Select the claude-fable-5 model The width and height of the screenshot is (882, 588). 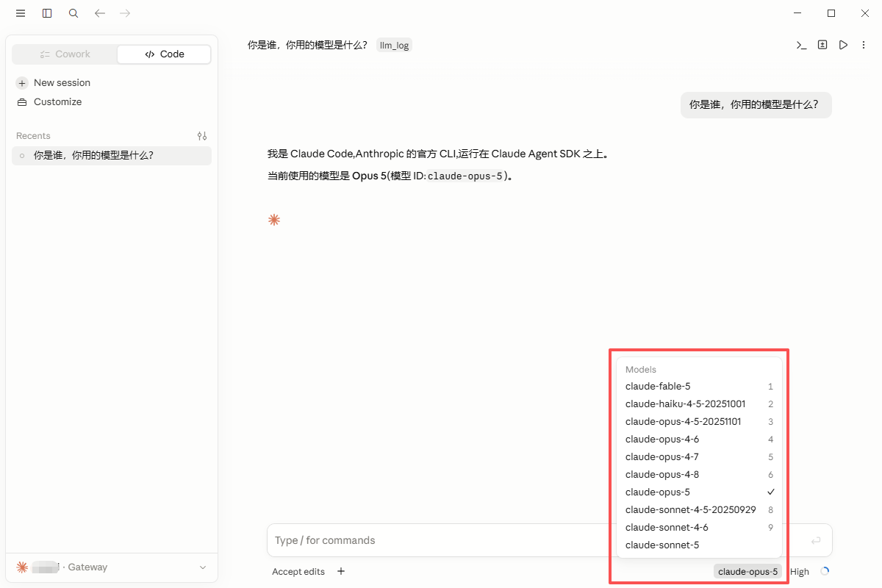click(x=699, y=387)
